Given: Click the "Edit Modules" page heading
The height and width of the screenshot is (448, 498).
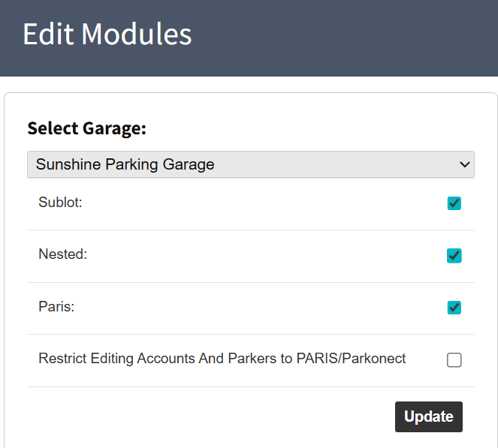Looking at the screenshot, I should pos(107,35).
